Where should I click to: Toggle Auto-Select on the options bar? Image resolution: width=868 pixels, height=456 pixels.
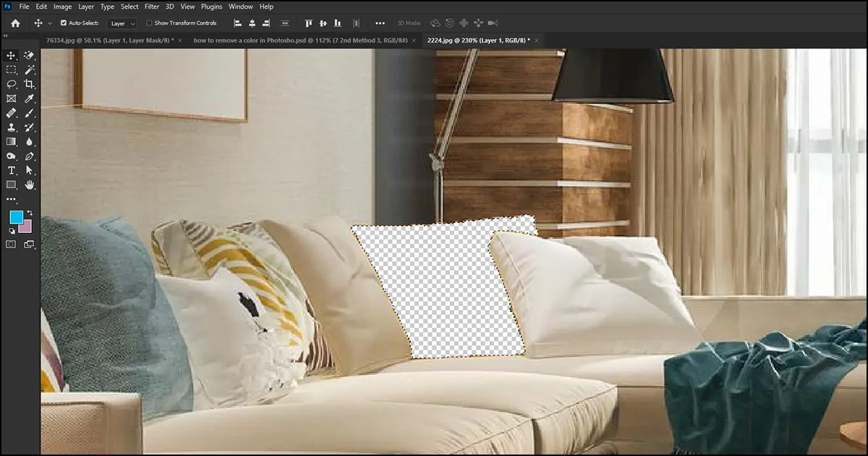65,22
